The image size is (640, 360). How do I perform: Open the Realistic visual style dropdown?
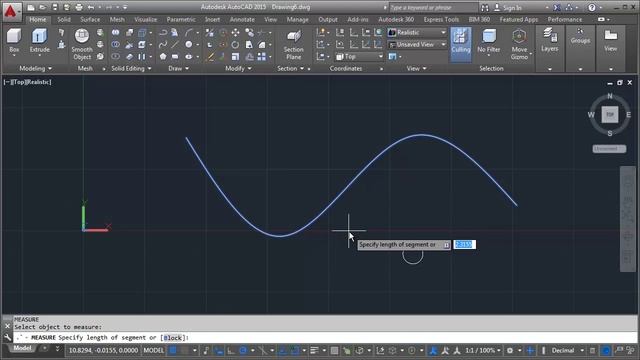click(x=417, y=32)
